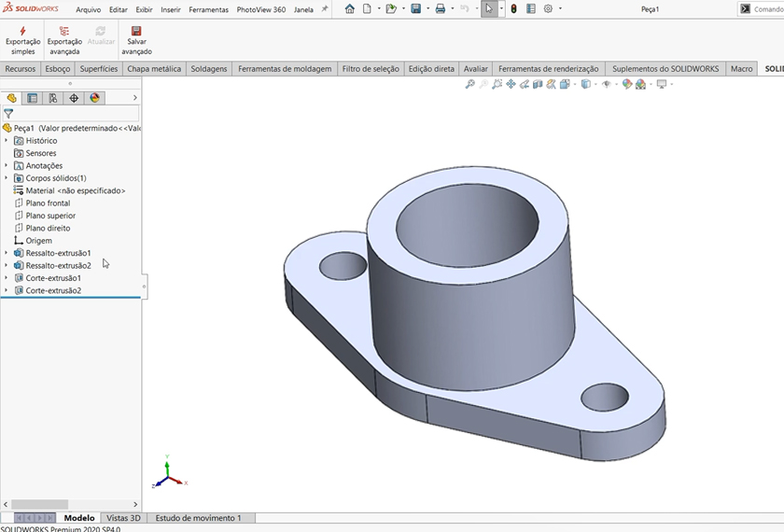Switch to the Estudo de movimento 1 tab

click(198, 518)
